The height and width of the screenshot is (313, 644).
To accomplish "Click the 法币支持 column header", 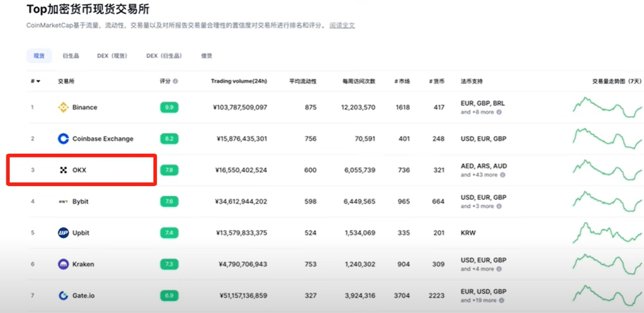I will [472, 81].
